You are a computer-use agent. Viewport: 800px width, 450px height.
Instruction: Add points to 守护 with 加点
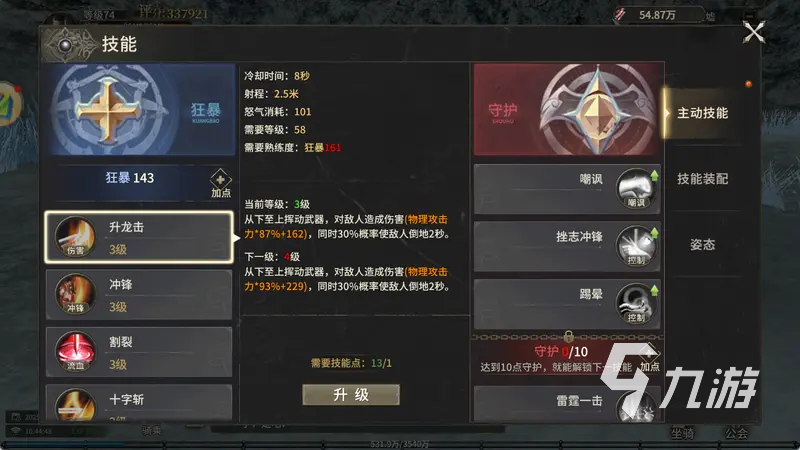point(649,358)
